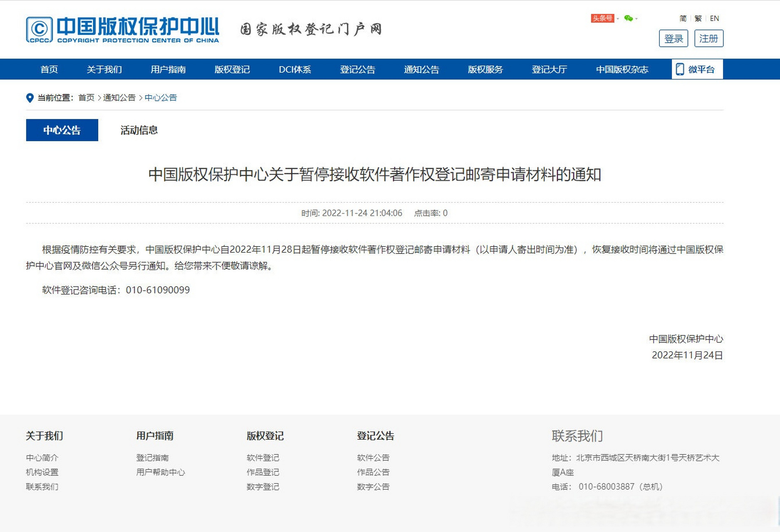This screenshot has height=532, width=780.
Task: Go to 通知公告 in the breadcrumb
Action: [x=119, y=98]
